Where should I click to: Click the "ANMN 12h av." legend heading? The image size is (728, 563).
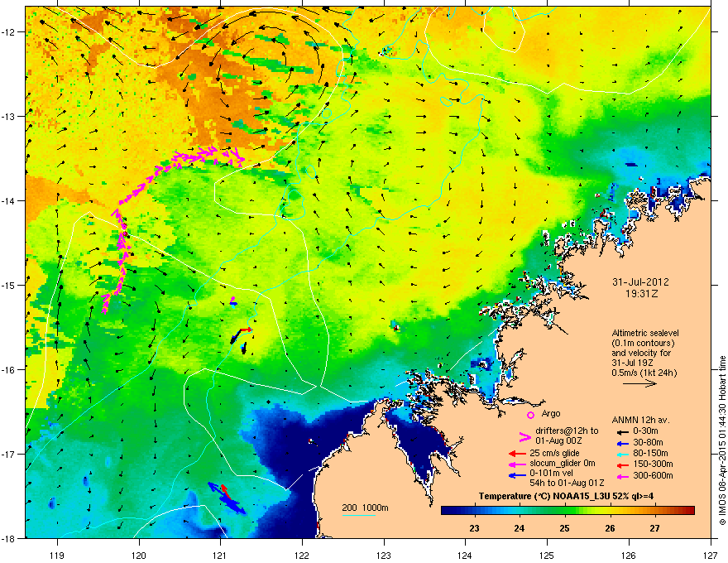click(x=640, y=421)
